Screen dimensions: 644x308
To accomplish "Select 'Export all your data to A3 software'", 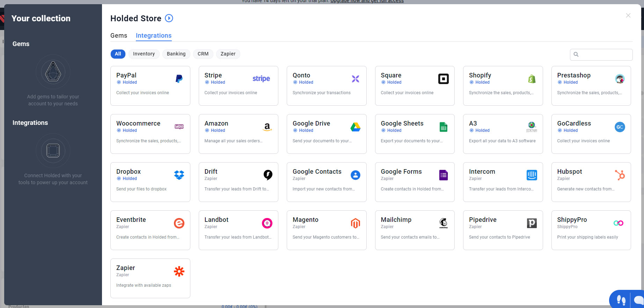I will click(x=502, y=141).
